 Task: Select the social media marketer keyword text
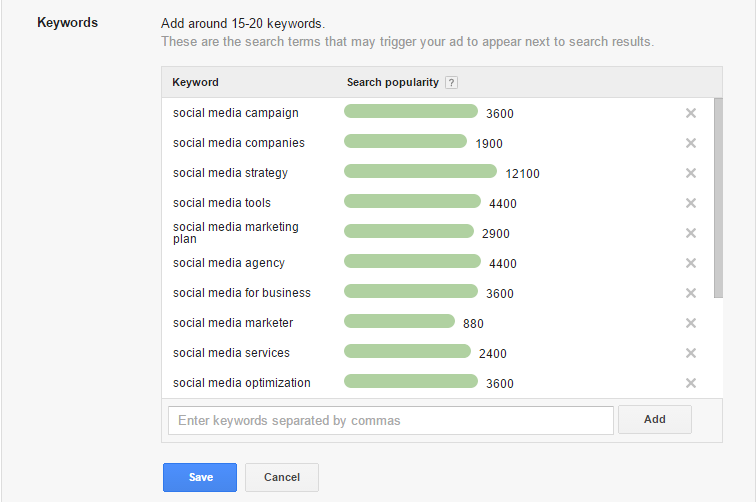point(233,323)
